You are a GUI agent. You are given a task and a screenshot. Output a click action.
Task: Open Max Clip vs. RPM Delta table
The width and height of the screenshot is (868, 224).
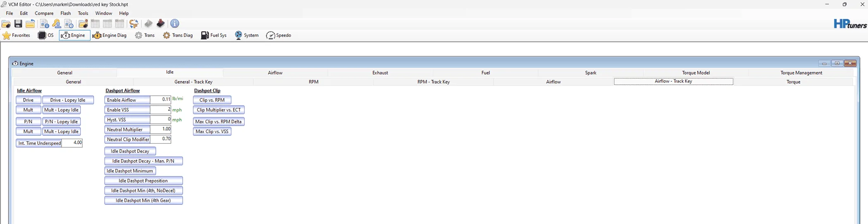(x=219, y=122)
